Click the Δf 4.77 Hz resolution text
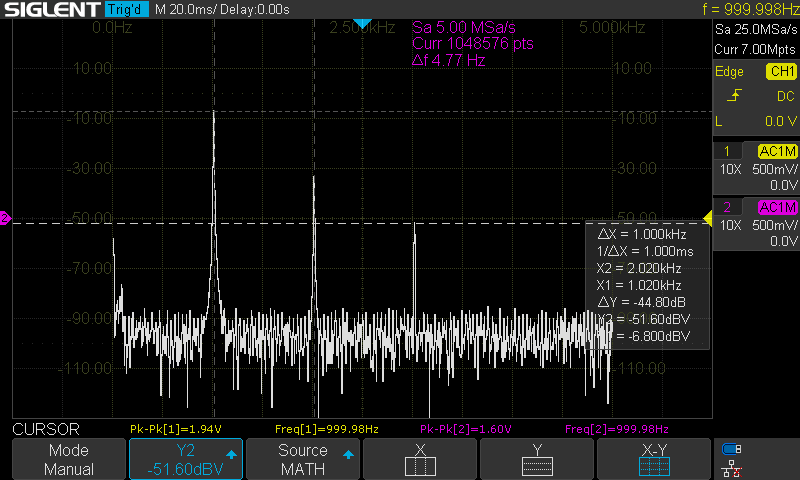Screen dimensions: 800x480 (448, 60)
